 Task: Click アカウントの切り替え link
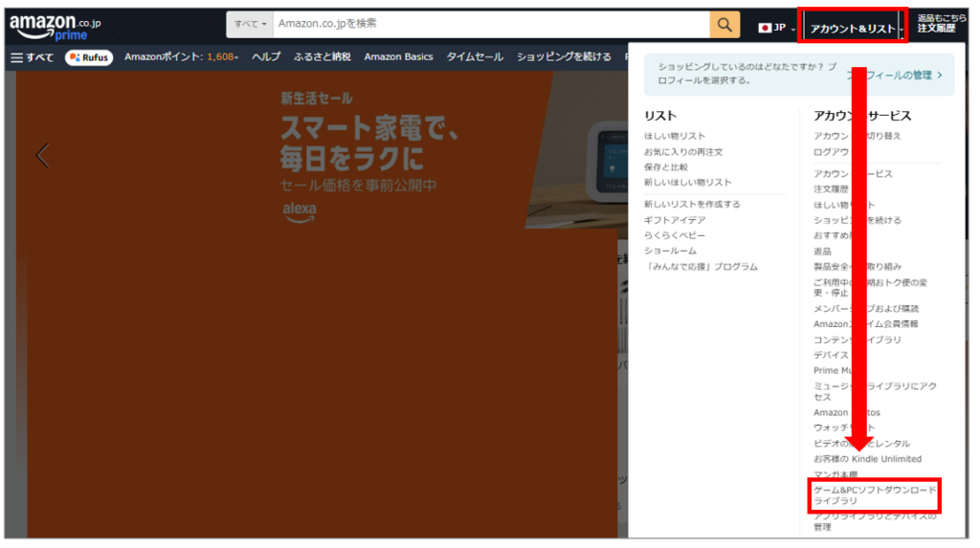coord(857,136)
